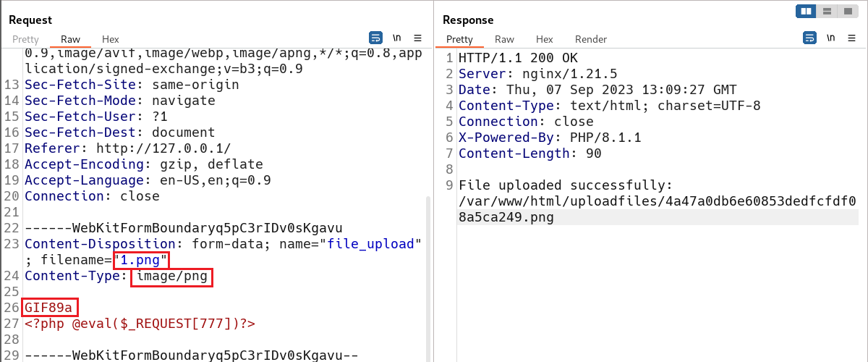Click the Referer http://127.0.0.1/ value
868x362 pixels.
pos(163,148)
